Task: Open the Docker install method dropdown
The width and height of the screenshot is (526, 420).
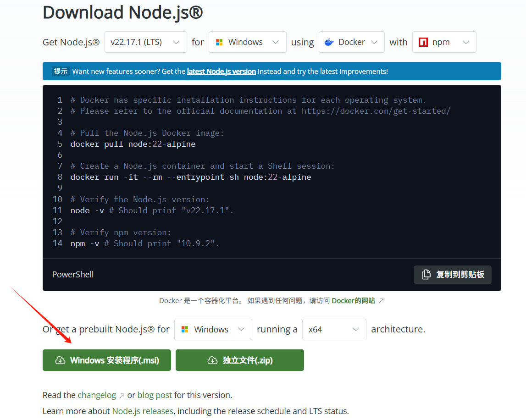Action: 352,42
